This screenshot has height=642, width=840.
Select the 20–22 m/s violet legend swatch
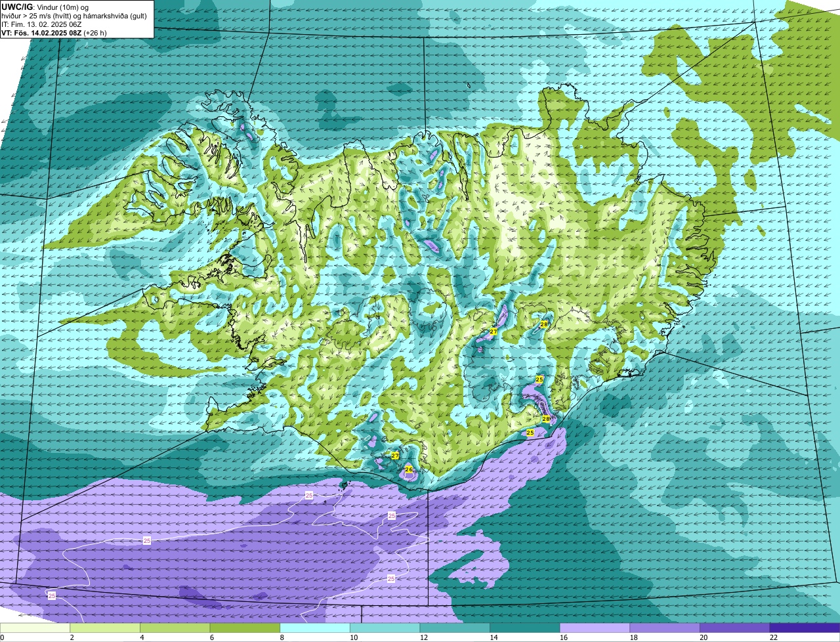click(x=735, y=628)
